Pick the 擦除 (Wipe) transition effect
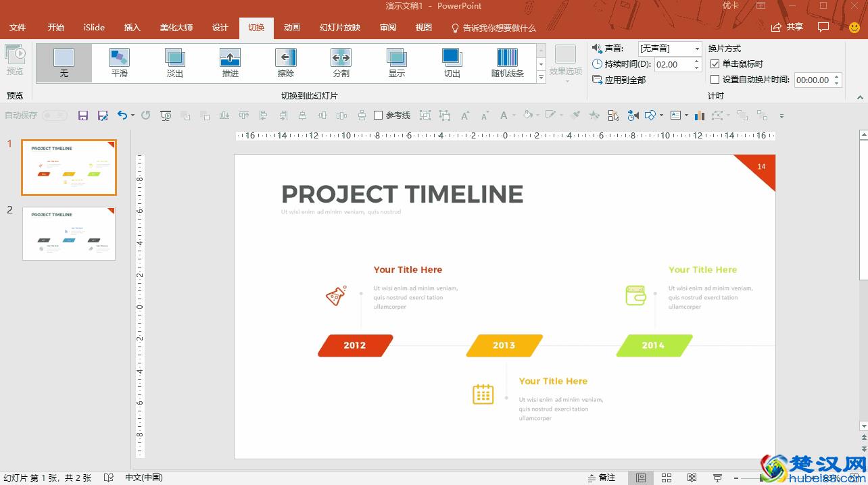This screenshot has height=485, width=868. click(286, 63)
